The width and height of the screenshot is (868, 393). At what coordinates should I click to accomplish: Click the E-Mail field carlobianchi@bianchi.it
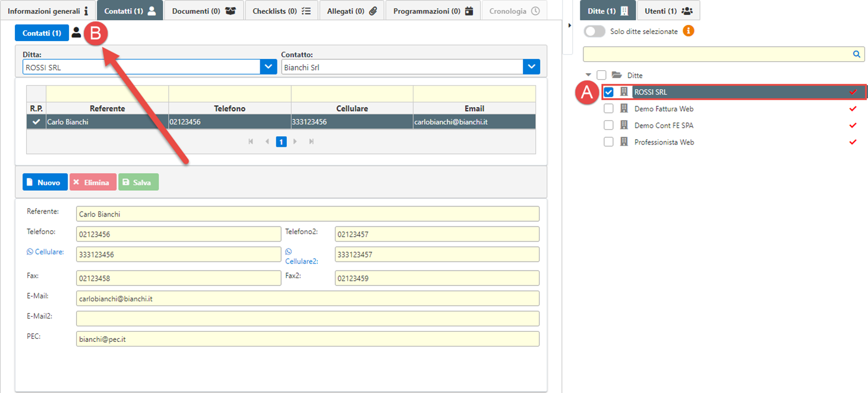click(308, 298)
